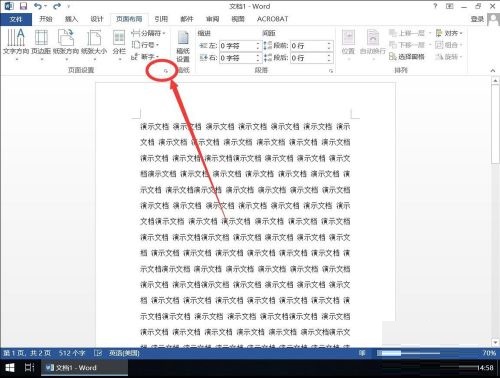This screenshot has width=500, height=378.
Task: Switch to the 开始 Home tab
Action: pos(46,19)
